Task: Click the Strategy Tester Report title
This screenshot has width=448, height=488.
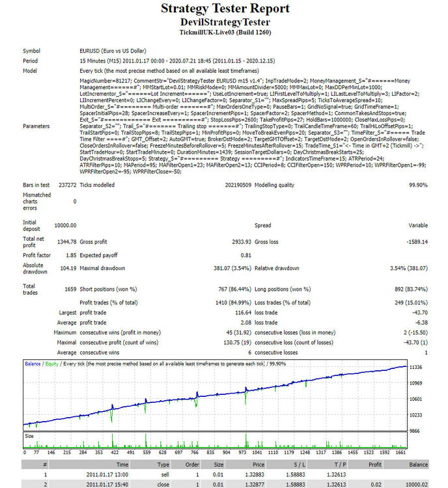Action: point(225,8)
